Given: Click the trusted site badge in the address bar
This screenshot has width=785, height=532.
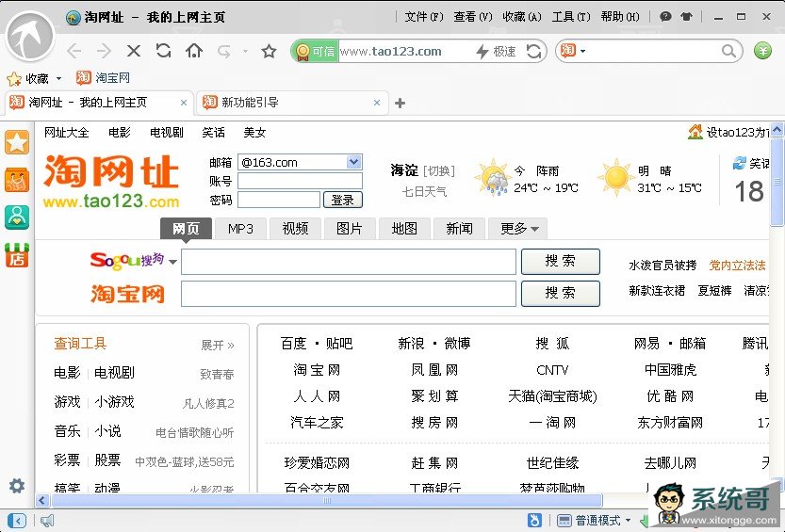Looking at the screenshot, I should pyautogui.click(x=315, y=51).
